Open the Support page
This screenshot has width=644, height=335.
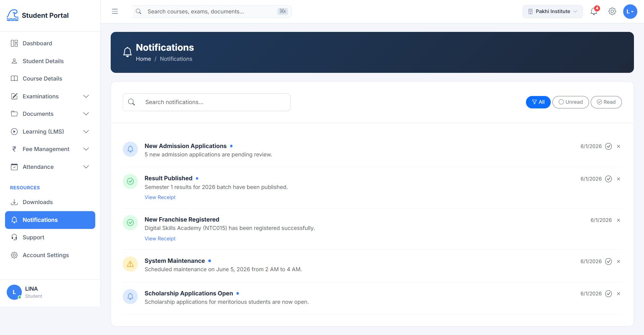coord(50,237)
